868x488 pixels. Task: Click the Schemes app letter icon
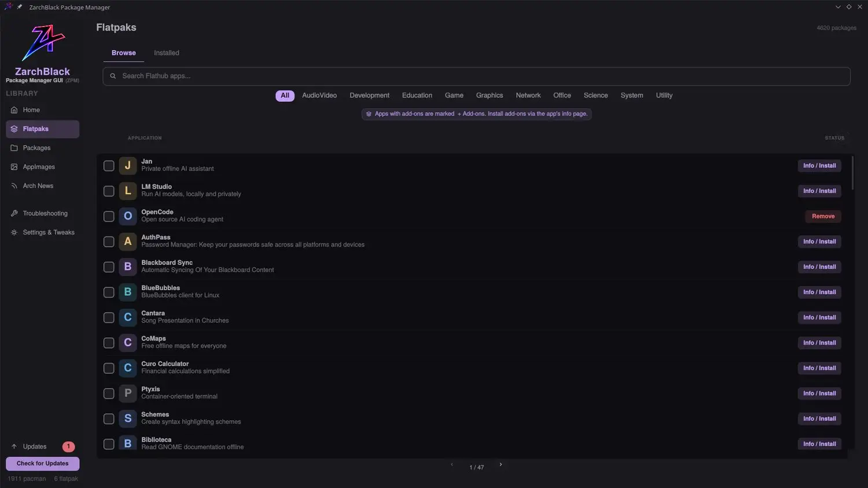[128, 419]
